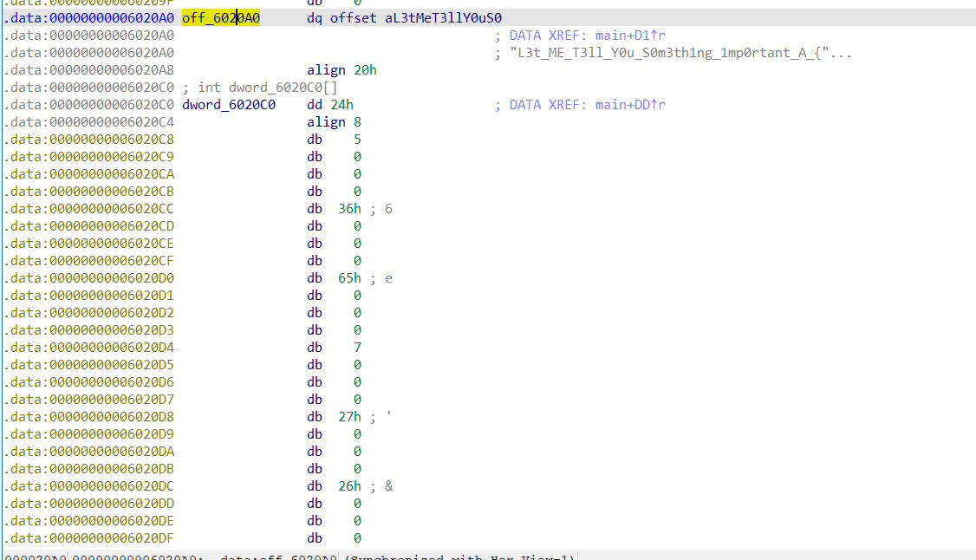Click the 'dd 24h' value
The image size is (976, 560).
[x=330, y=105]
